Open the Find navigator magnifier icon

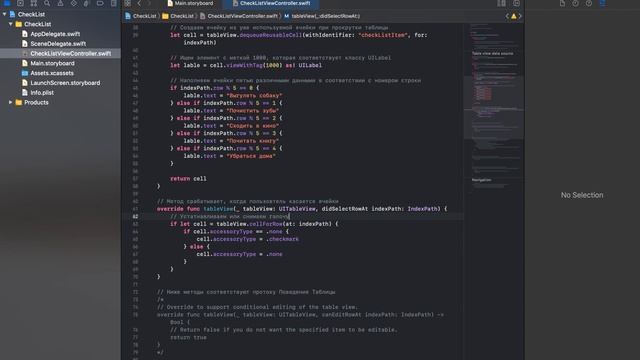[47, 3]
